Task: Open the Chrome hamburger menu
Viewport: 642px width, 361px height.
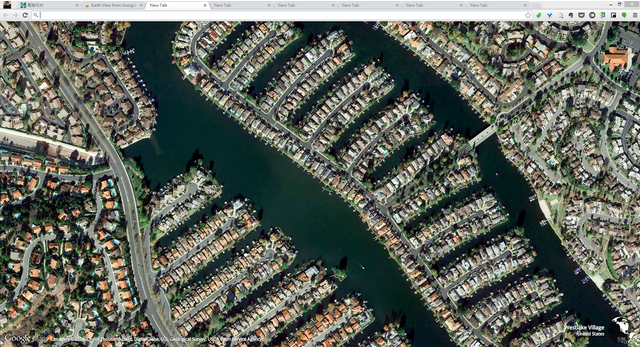Action: [x=635, y=15]
